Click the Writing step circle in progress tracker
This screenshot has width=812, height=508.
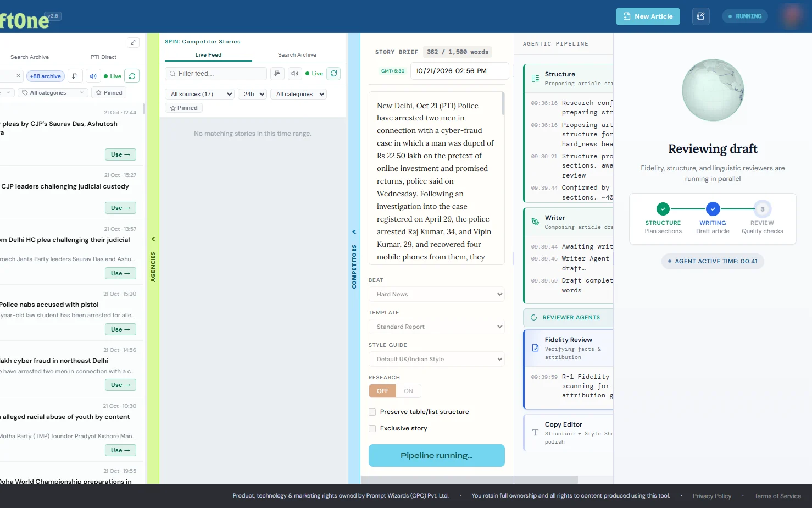[713, 209]
